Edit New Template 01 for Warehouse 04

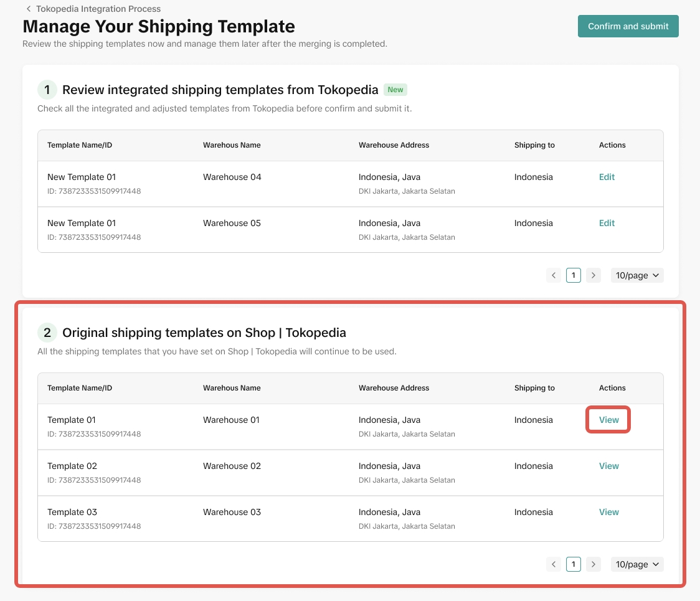pyautogui.click(x=607, y=177)
